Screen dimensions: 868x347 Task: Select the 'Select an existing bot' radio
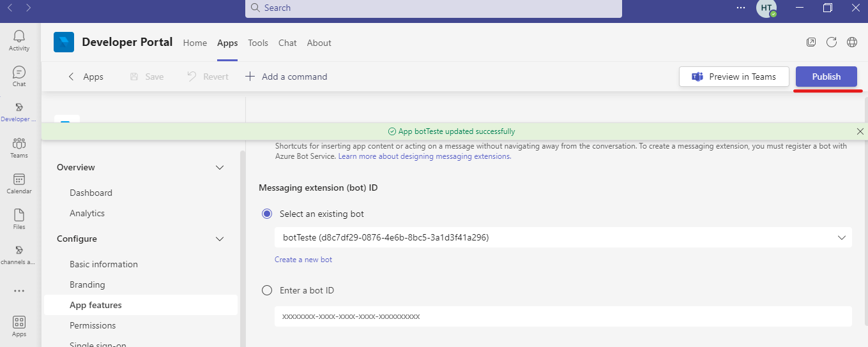click(x=267, y=214)
